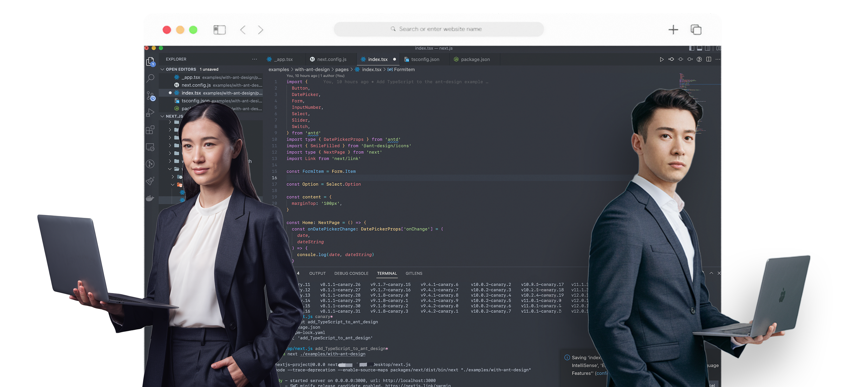Open the Search view in activity bar
The image size is (868, 387).
(x=150, y=79)
